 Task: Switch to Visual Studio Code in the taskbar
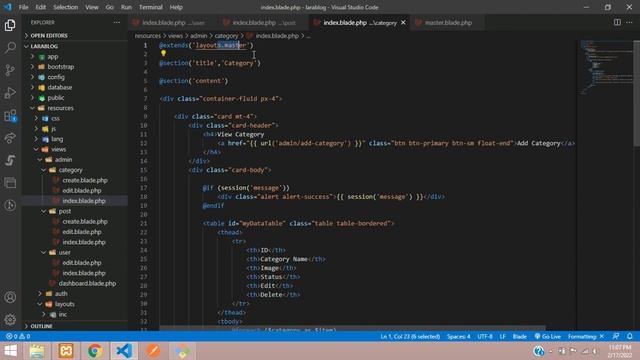point(124,351)
